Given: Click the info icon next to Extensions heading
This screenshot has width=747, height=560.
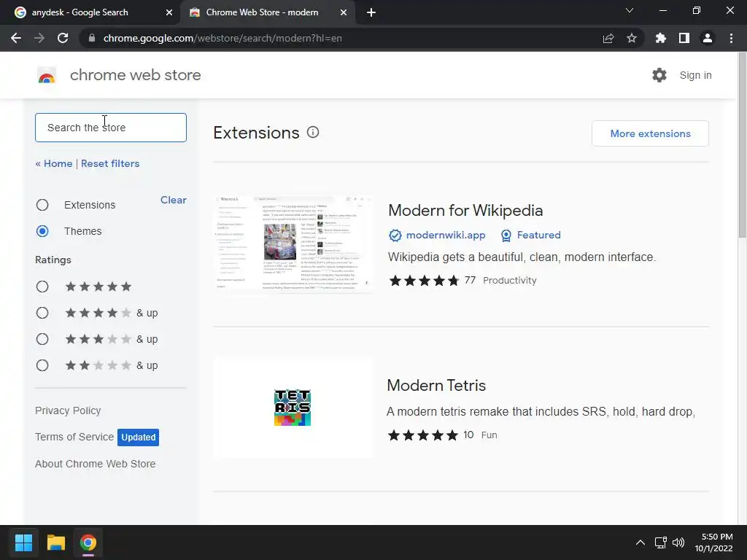Looking at the screenshot, I should [312, 133].
